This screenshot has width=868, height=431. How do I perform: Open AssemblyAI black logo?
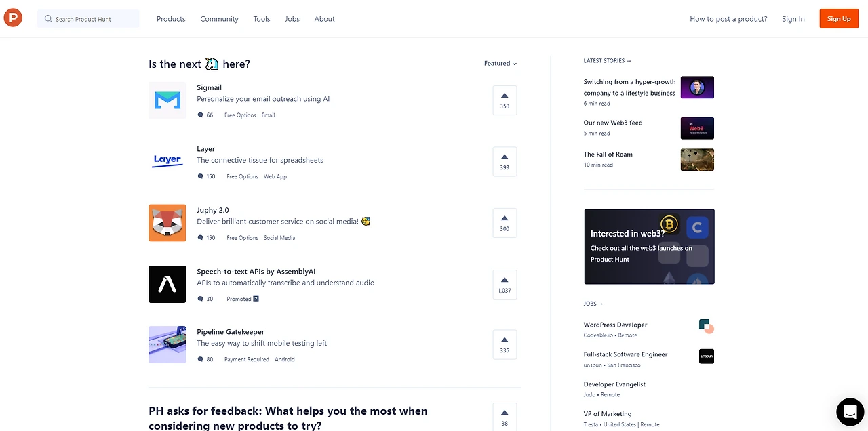[167, 284]
